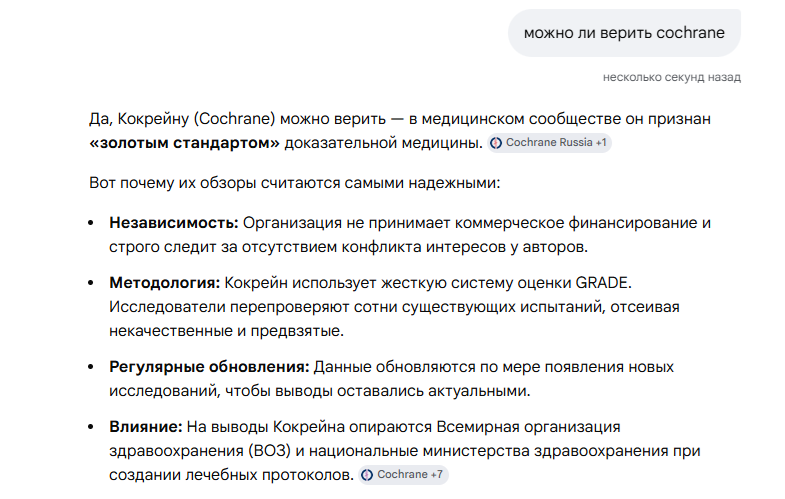The width and height of the screenshot is (785, 499).
Task: Click the bold heading 'Регулярные обновления:'
Action: (209, 367)
